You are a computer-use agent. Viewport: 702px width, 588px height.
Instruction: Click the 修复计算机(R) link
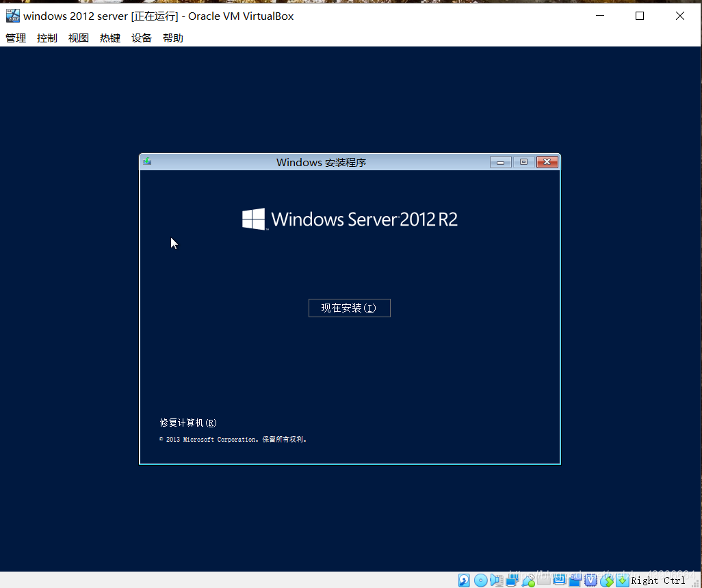[188, 423]
